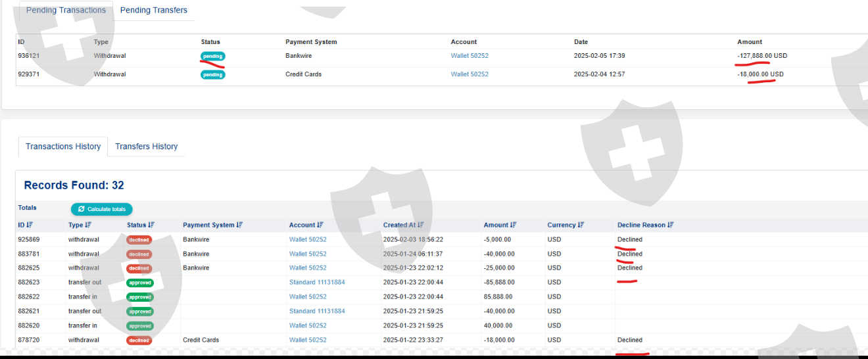Click the pending status badge of withdrawal 936121

[212, 56]
